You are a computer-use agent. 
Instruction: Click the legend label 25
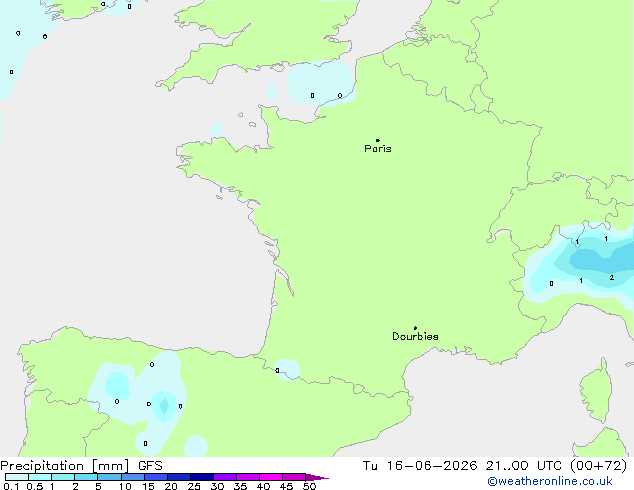(194, 486)
